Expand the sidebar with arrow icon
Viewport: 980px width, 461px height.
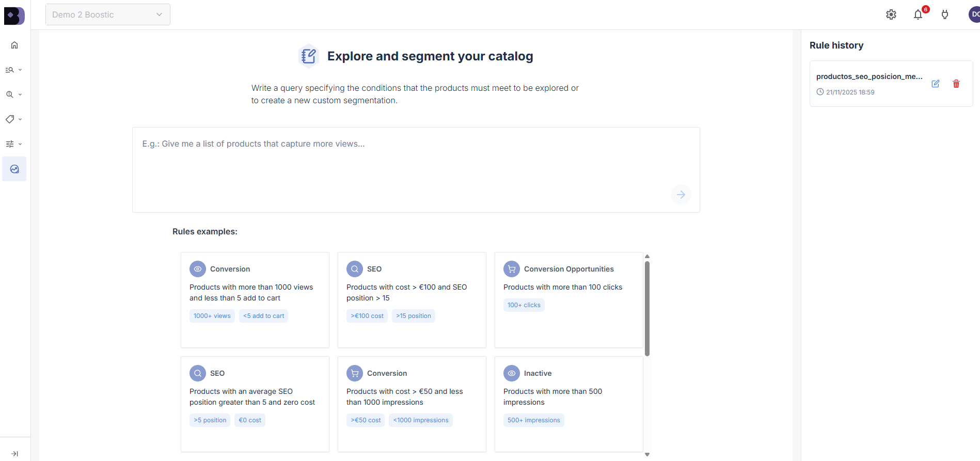[x=14, y=454]
